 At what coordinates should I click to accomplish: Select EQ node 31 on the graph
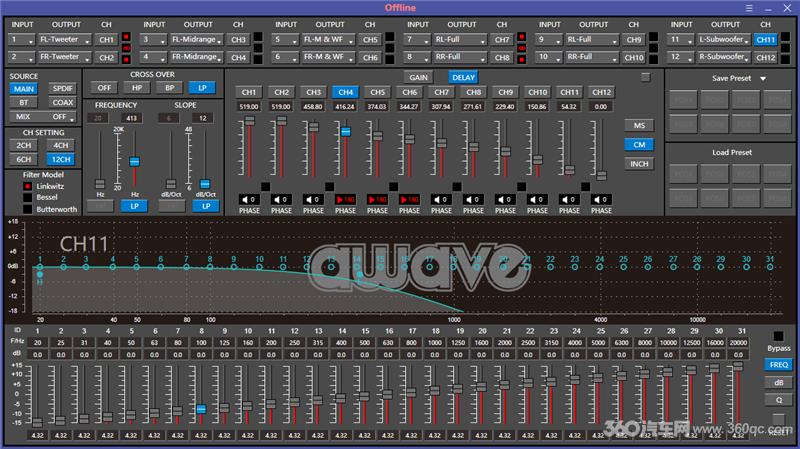[x=770, y=267]
